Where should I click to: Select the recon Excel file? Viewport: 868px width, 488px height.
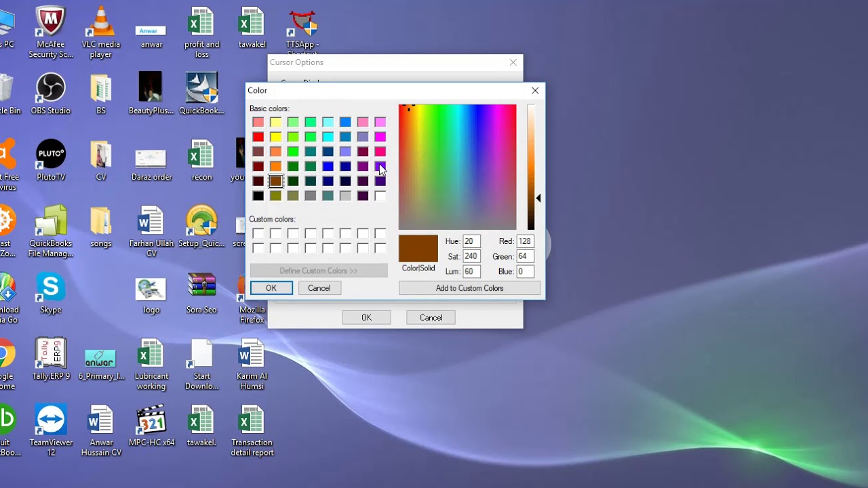click(201, 160)
